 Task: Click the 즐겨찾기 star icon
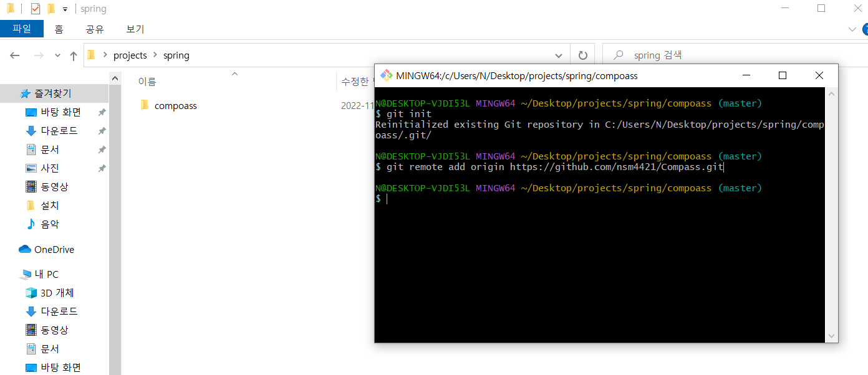coord(25,93)
